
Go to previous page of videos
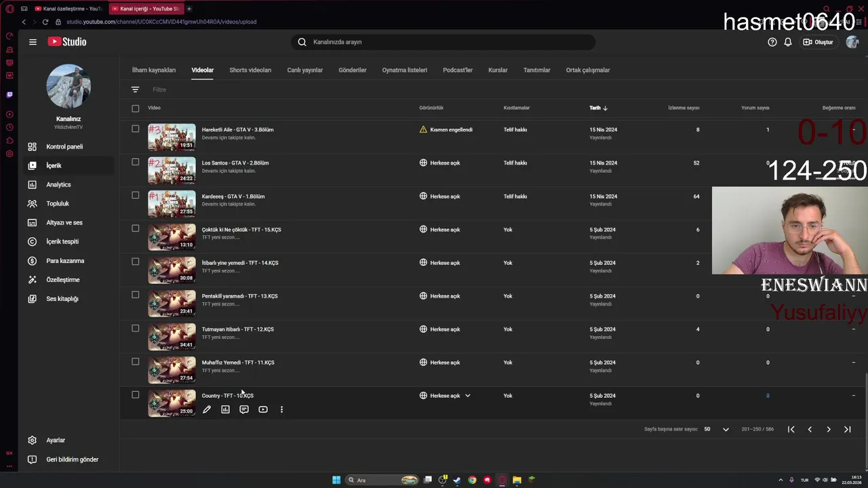pyautogui.click(x=810, y=429)
